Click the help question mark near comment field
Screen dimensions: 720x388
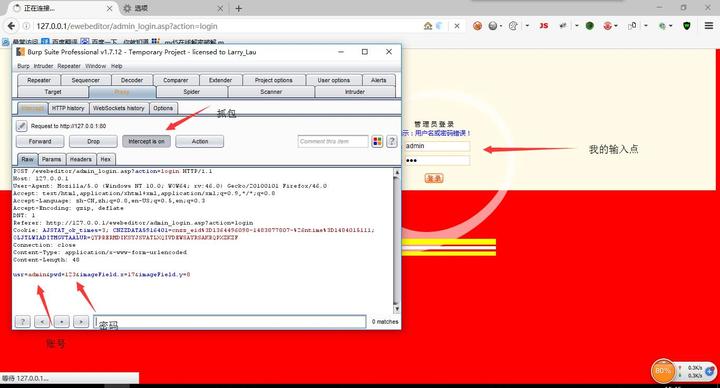(392, 141)
